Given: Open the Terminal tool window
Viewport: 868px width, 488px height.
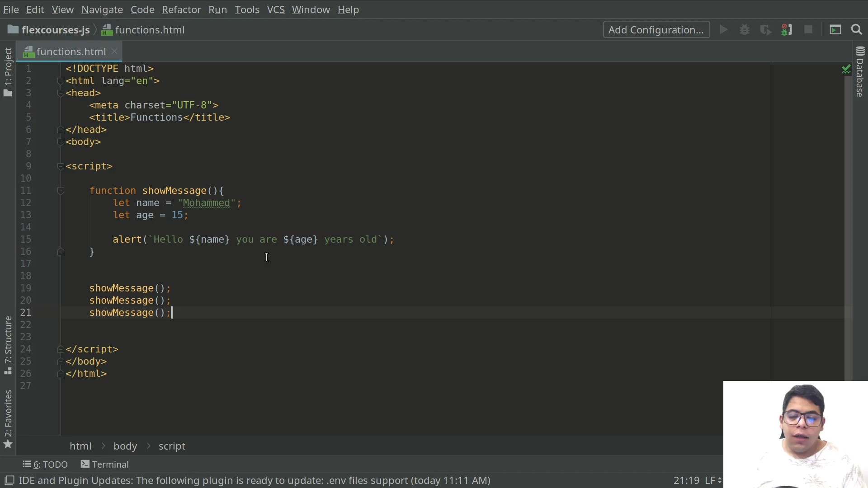Looking at the screenshot, I should click(105, 465).
